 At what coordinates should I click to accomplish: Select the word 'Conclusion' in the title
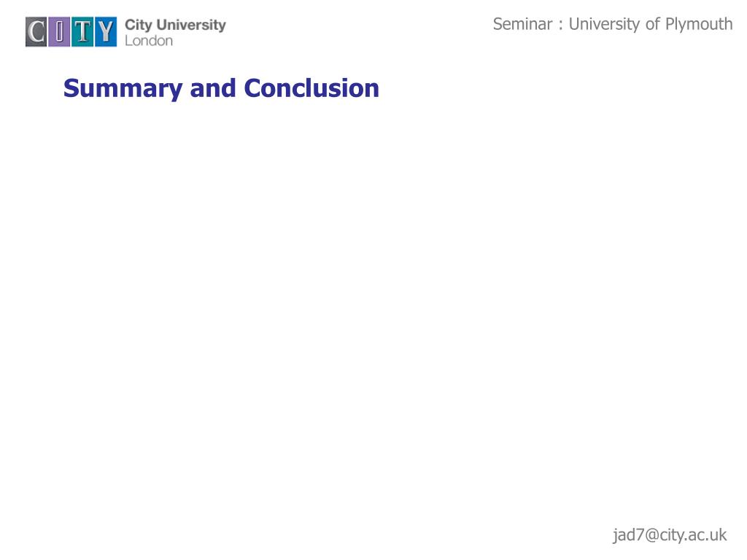[311, 88]
